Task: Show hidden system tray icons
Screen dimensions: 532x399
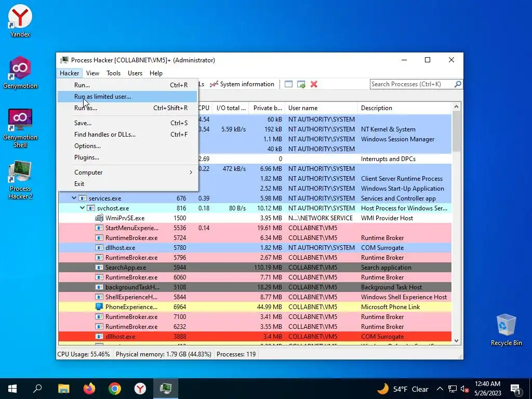Action: [x=440, y=389]
